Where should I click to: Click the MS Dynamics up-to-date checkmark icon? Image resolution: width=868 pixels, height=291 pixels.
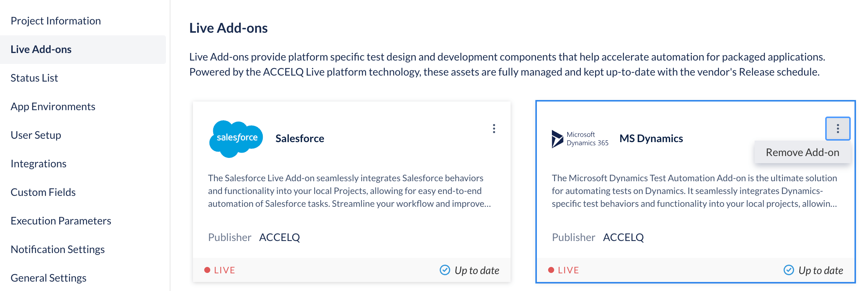click(x=789, y=270)
